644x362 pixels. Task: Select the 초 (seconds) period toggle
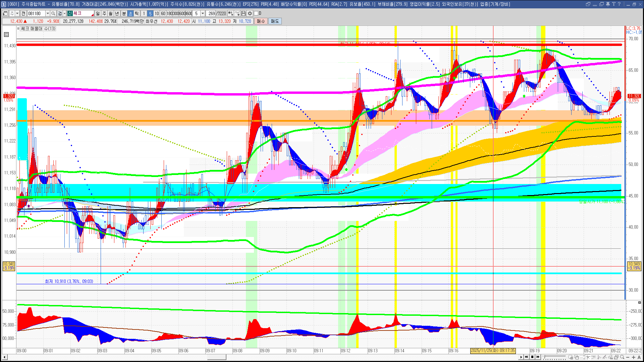pos(130,13)
